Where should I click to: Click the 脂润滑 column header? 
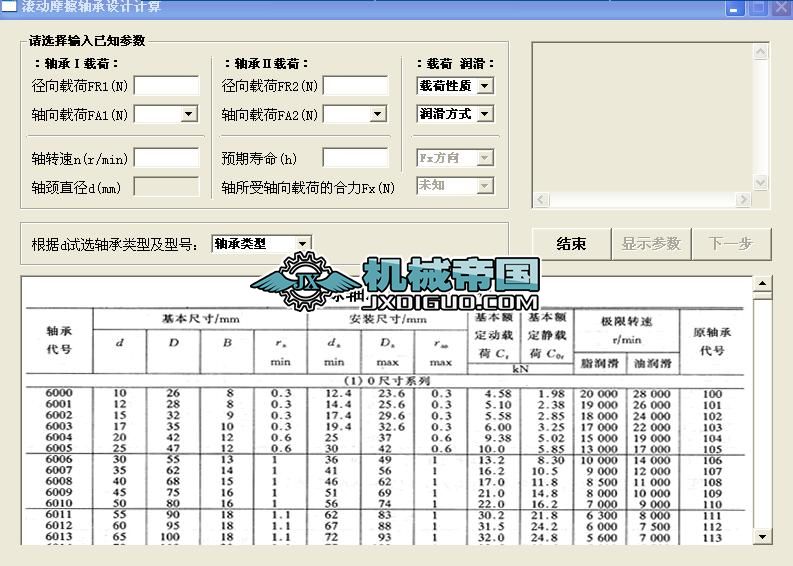[x=600, y=363]
